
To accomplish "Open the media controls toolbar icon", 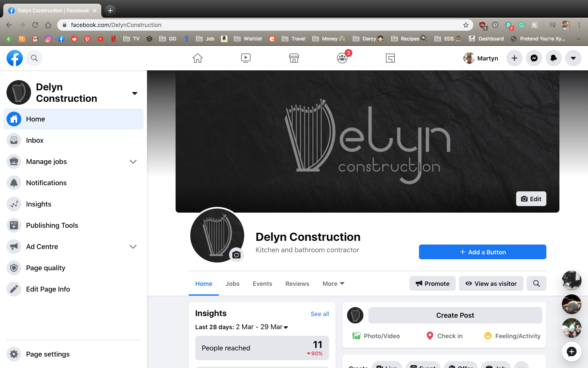I will click(x=552, y=25).
